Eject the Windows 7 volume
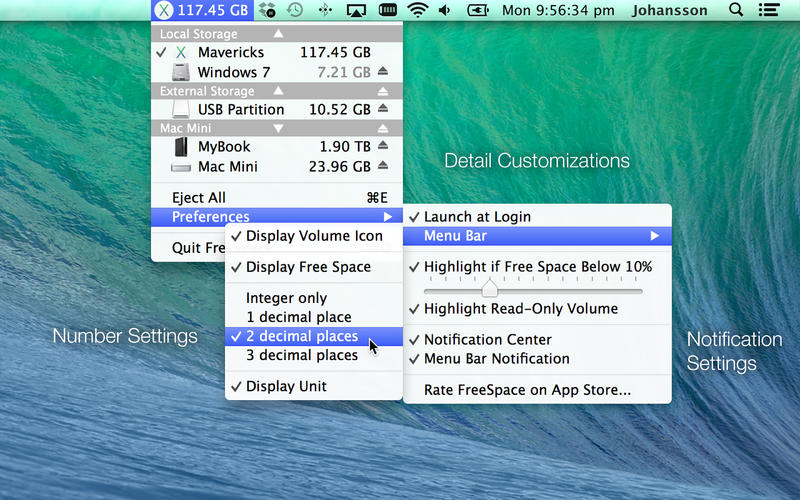The height and width of the screenshot is (500, 800). point(382,72)
